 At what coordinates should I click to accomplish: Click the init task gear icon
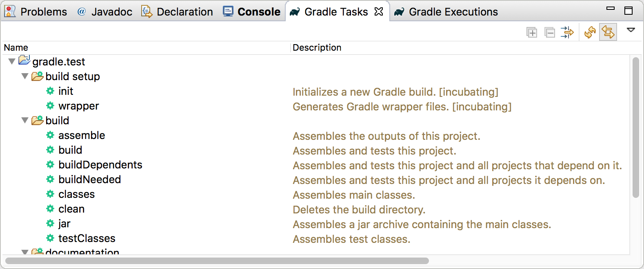pyautogui.click(x=49, y=91)
